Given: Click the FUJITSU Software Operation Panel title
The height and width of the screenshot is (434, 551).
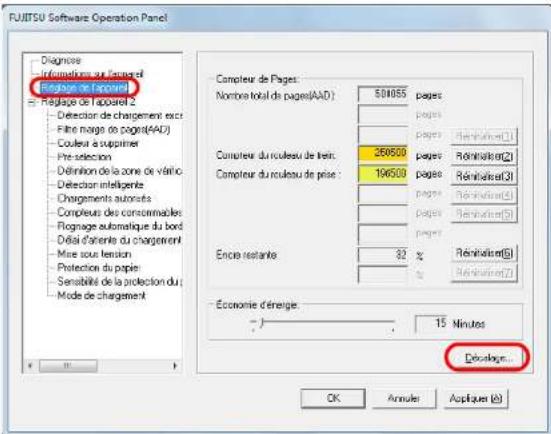Looking at the screenshot, I should 88,18.
